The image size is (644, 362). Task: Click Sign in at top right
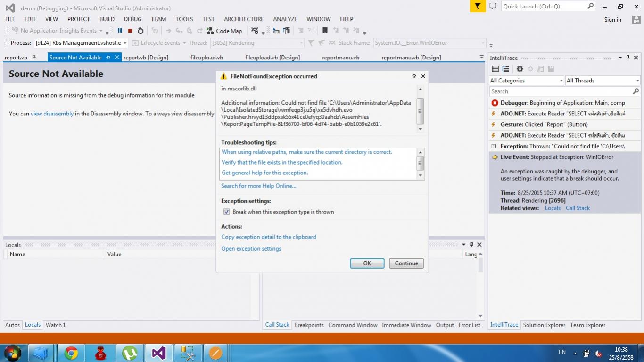(x=612, y=20)
